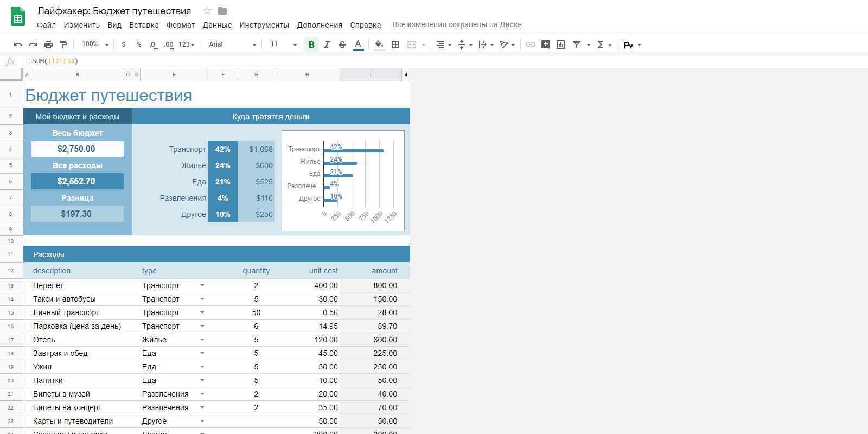Insert a comment using the toolbar icon
The height and width of the screenshot is (434, 868).
[546, 44]
